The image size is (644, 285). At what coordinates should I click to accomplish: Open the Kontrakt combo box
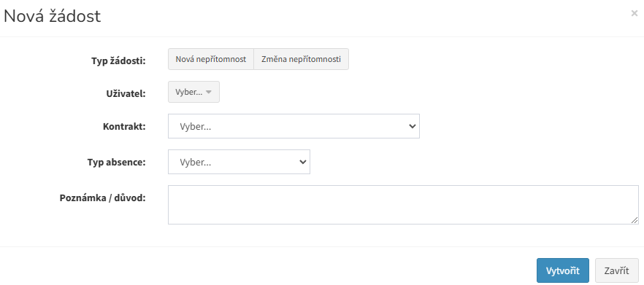(x=294, y=126)
